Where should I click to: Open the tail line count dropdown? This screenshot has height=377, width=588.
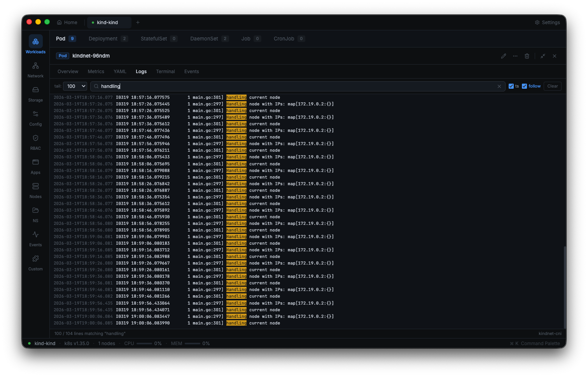coord(75,86)
